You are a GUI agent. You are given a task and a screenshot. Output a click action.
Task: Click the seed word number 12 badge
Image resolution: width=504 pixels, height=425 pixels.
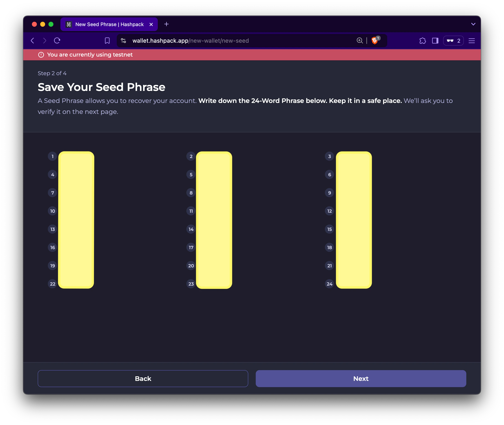click(x=329, y=211)
